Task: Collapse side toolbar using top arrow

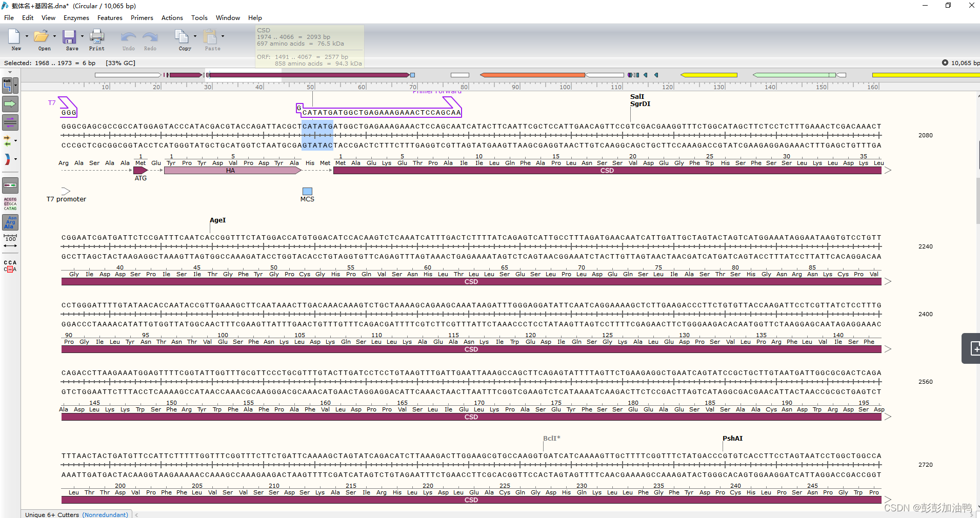Action: pos(10,72)
